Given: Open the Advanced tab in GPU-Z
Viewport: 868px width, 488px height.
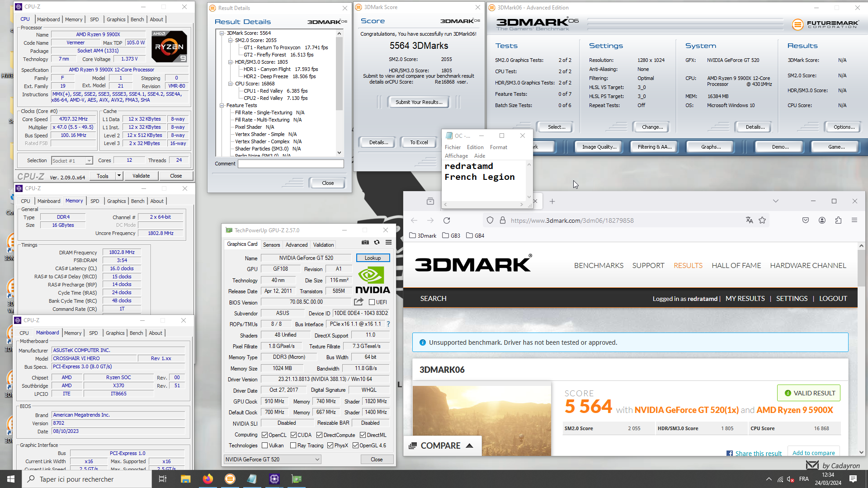Looking at the screenshot, I should (x=297, y=244).
